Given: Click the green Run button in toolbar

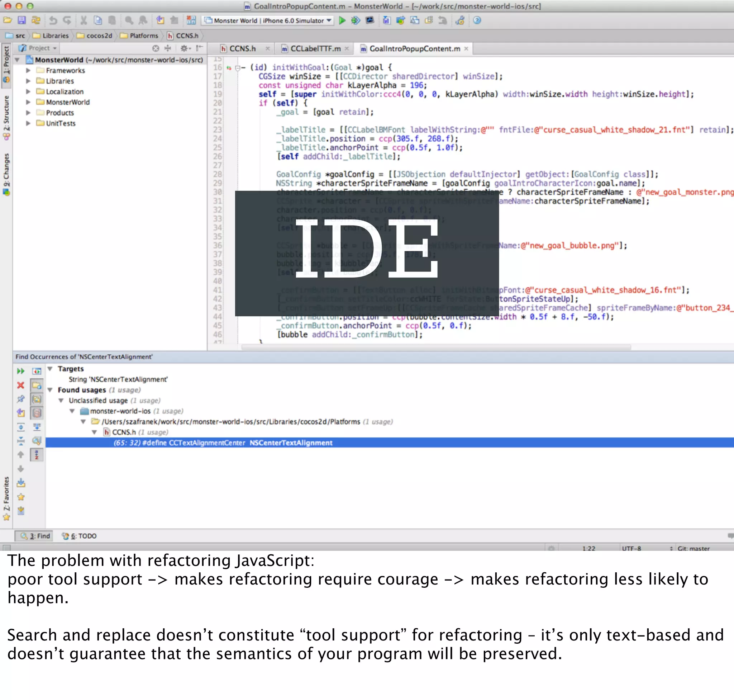Looking at the screenshot, I should (x=342, y=20).
